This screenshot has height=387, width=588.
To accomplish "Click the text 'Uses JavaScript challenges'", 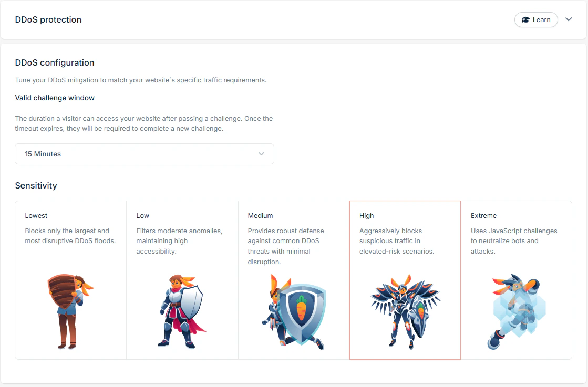I will 514,231.
